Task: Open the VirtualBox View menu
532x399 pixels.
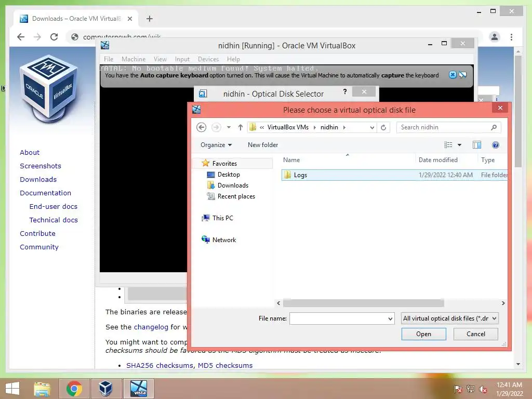Action: (160, 59)
